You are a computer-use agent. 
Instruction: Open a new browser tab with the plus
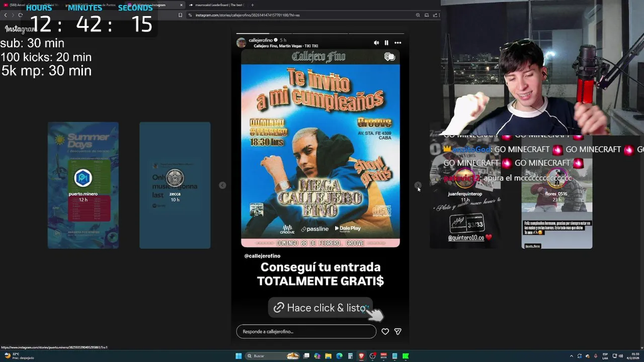coord(253,5)
